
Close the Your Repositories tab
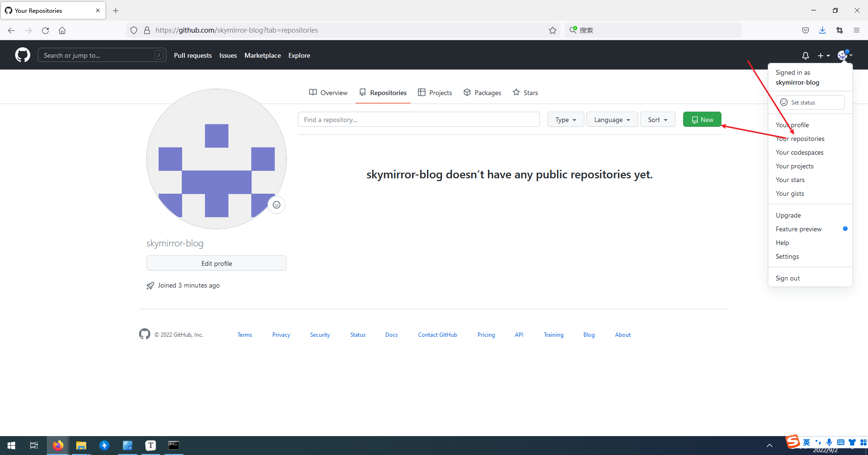(x=98, y=10)
